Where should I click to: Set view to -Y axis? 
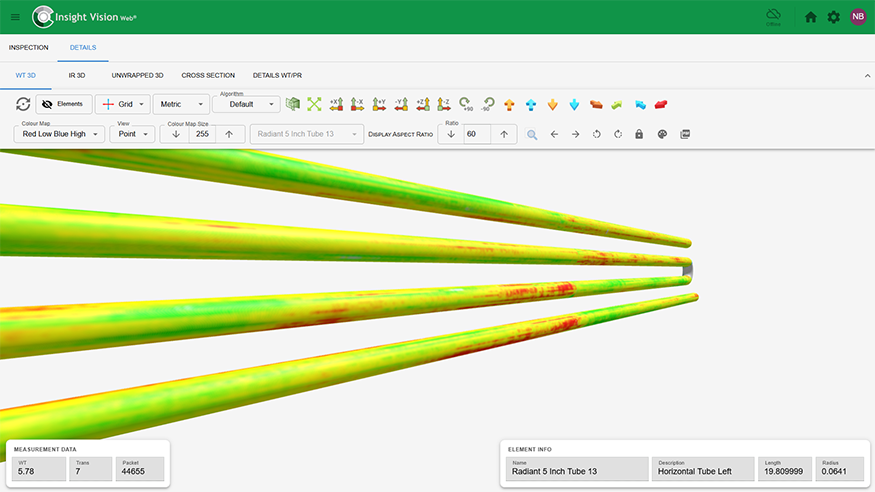[401, 104]
